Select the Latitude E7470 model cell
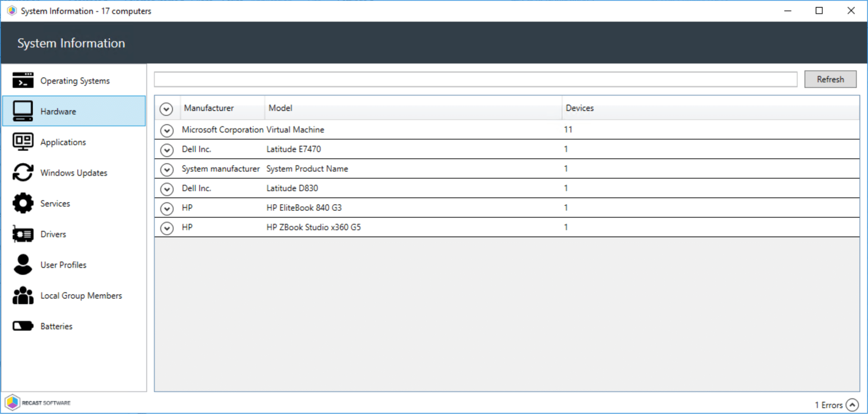 [x=293, y=149]
